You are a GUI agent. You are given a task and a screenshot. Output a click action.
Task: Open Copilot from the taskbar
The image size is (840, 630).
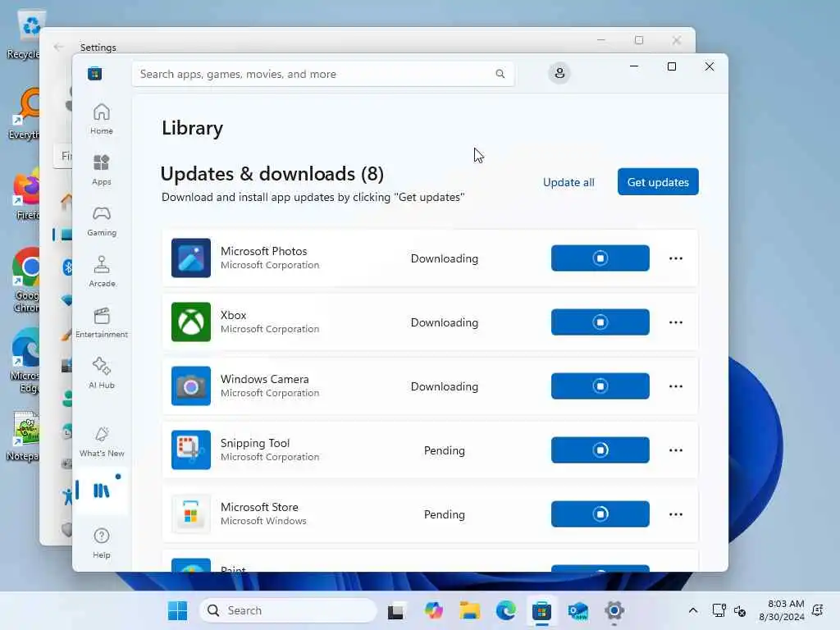pos(433,610)
